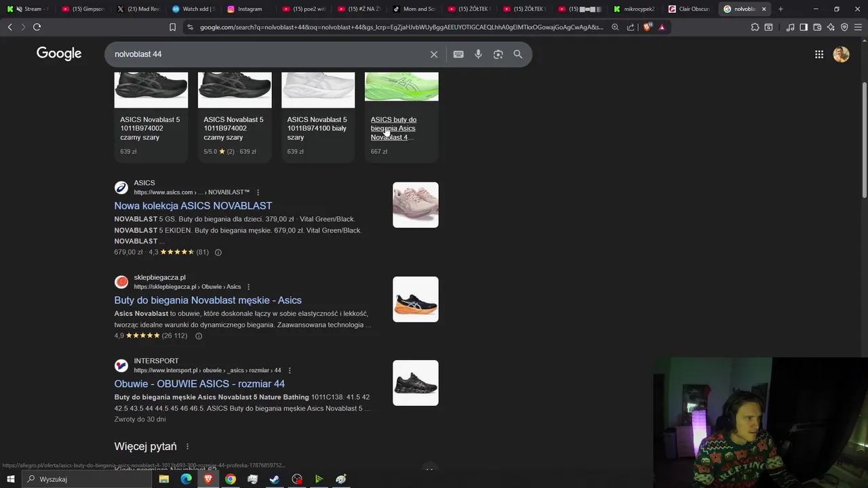
Task: Open the Google account avatar
Action: [x=842, y=54]
